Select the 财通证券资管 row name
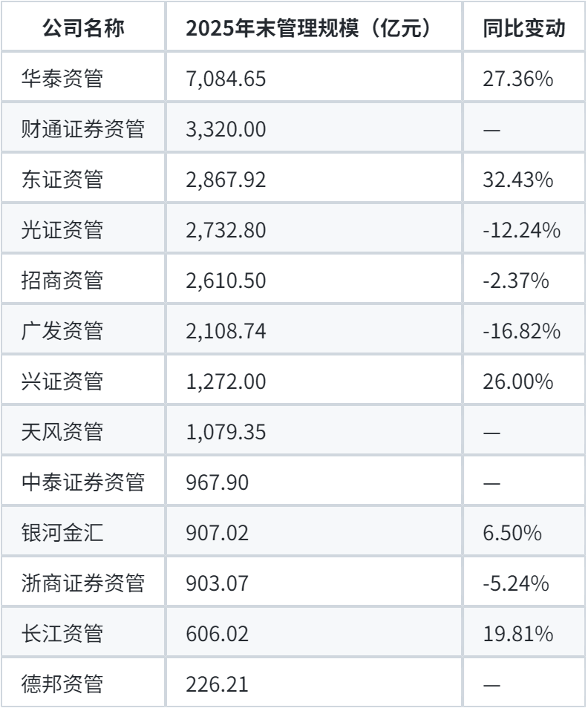 tap(83, 129)
